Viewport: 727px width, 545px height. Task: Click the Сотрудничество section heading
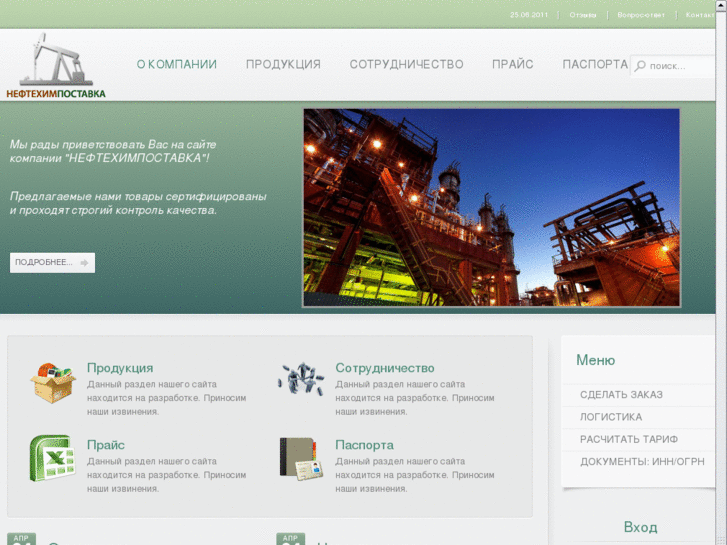tap(385, 368)
